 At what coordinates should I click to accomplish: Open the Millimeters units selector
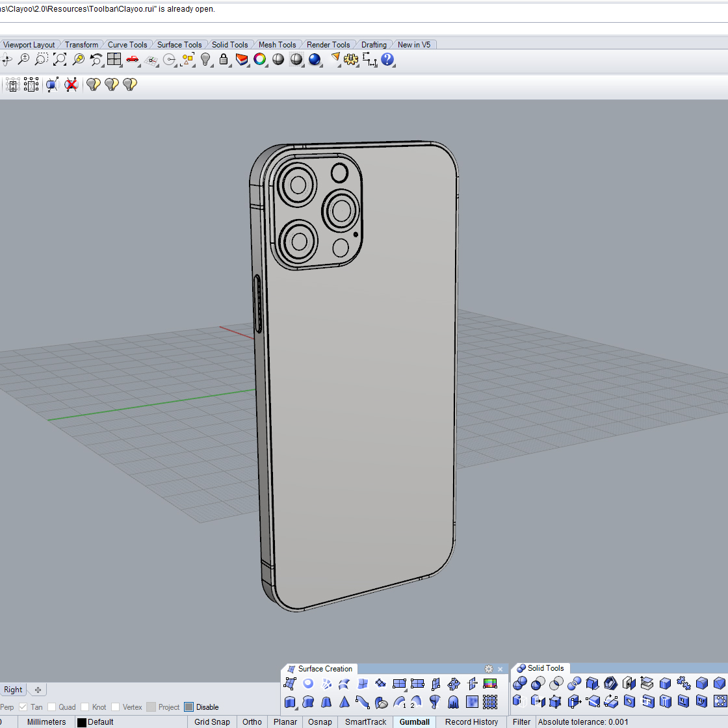coord(46,721)
